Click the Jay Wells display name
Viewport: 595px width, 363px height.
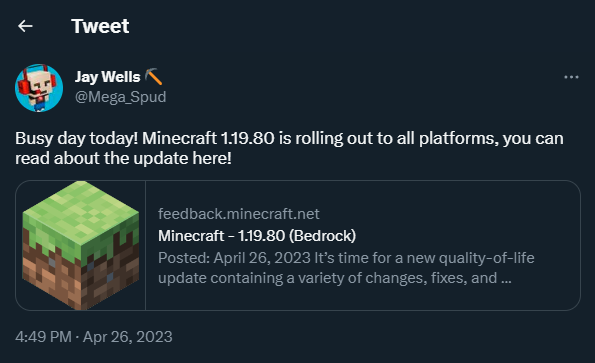pyautogui.click(x=107, y=77)
